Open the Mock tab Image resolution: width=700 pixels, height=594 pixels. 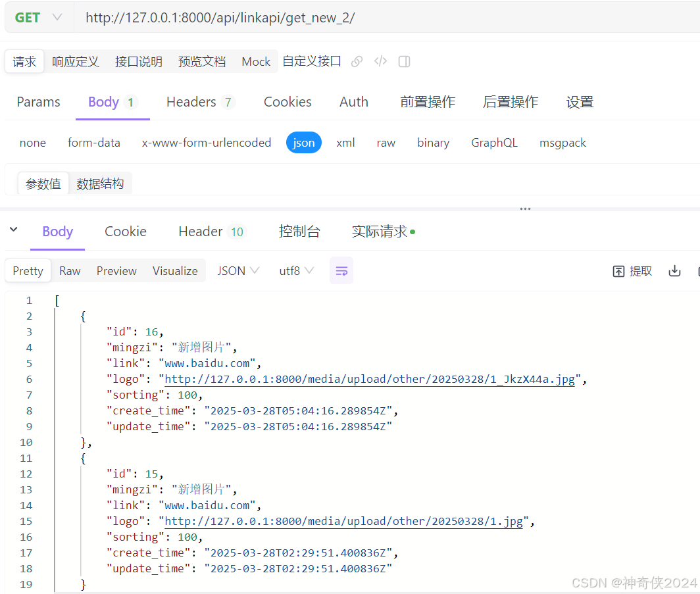[x=256, y=61]
